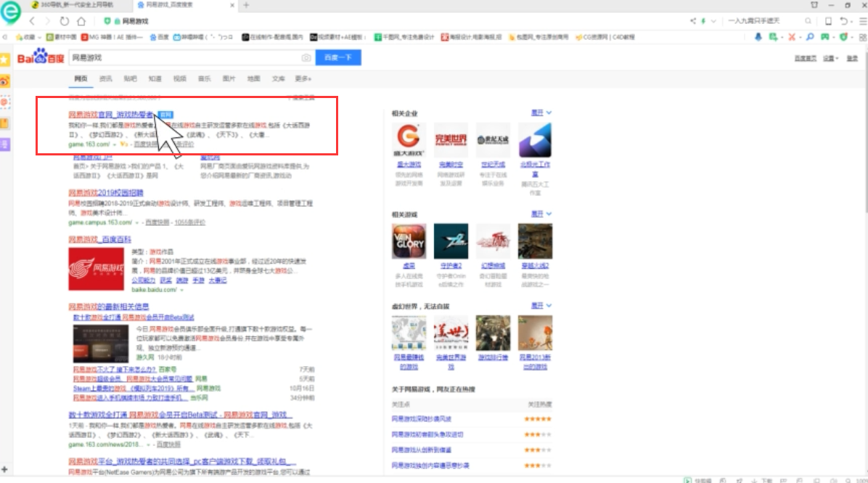Open the 完美世界 company logo thumbnail

click(451, 140)
